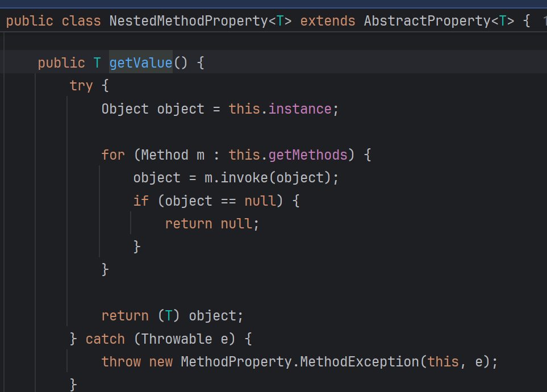Viewport: 547px width, 392px height.
Task: Place cursor on the try keyword
Action: pos(81,86)
